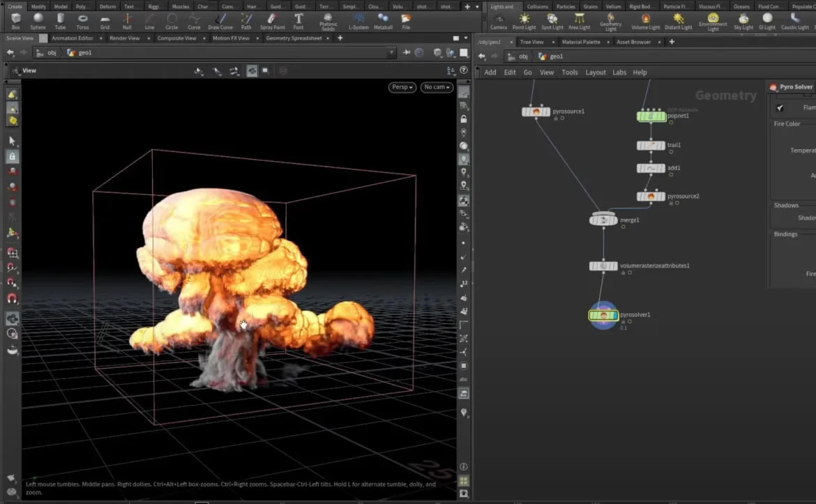816x504 pixels.
Task: Switch to the Geometry Spreadsheet tab
Action: tap(294, 38)
